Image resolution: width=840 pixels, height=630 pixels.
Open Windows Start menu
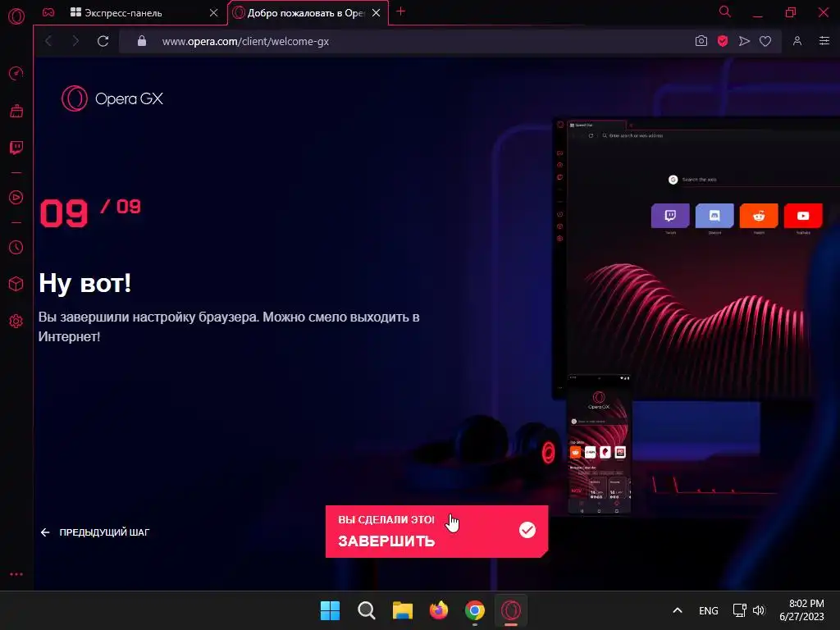tap(330, 610)
